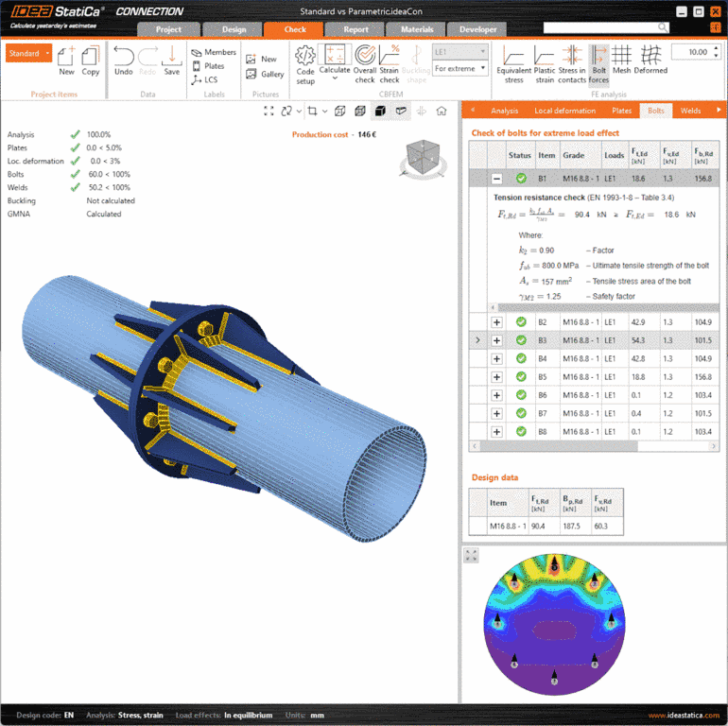Reset view with the home icon
728x726 pixels.
click(x=442, y=111)
